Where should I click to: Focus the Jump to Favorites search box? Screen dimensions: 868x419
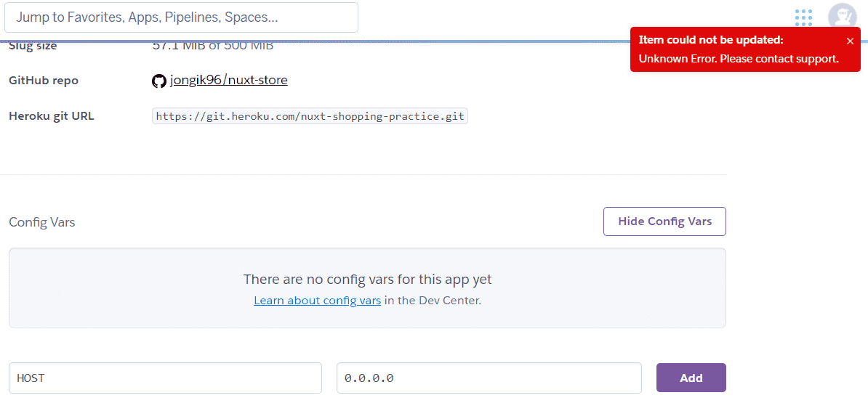point(181,17)
